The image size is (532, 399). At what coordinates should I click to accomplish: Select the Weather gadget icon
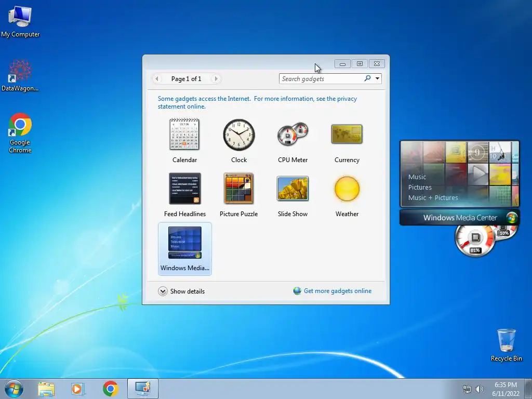[x=347, y=189]
